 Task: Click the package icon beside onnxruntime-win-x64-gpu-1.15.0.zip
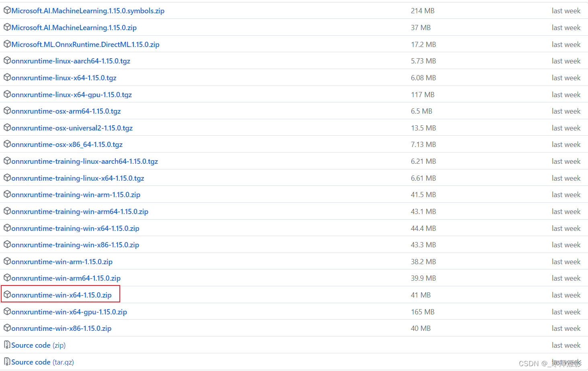[7, 311]
